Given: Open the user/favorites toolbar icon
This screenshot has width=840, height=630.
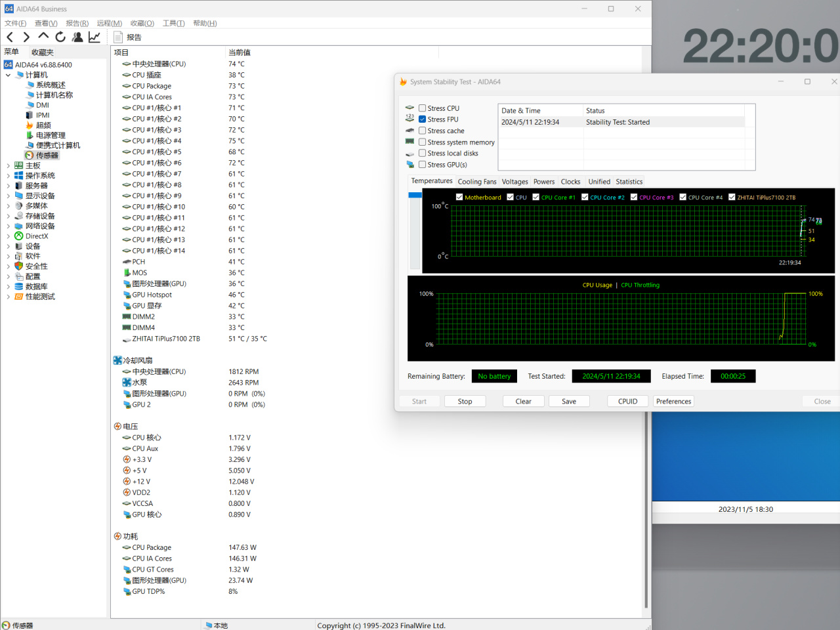Looking at the screenshot, I should pyautogui.click(x=77, y=37).
